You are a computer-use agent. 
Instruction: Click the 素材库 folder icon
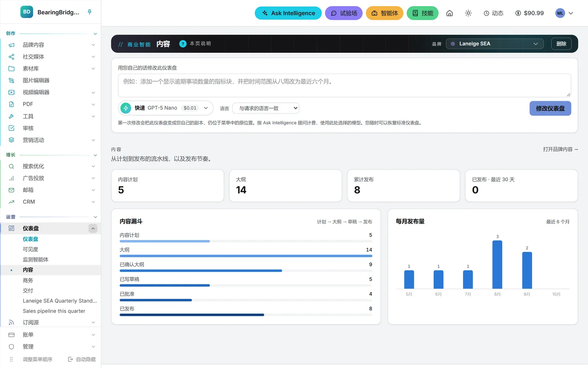(x=11, y=69)
